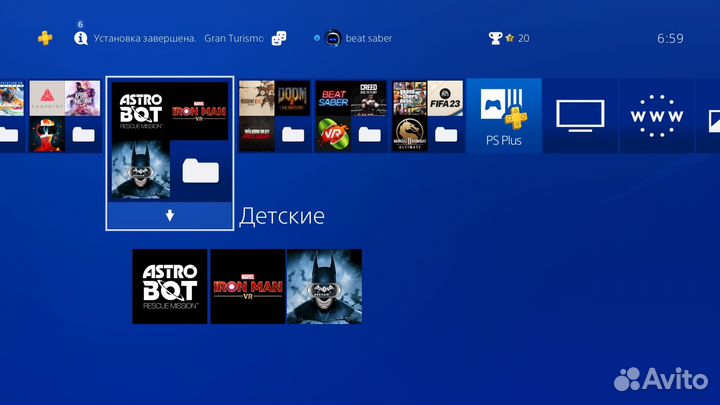Open the 'Установка завершена. Gran Turismo' notification text
Viewport: 720px width, 405px height.
tap(179, 38)
